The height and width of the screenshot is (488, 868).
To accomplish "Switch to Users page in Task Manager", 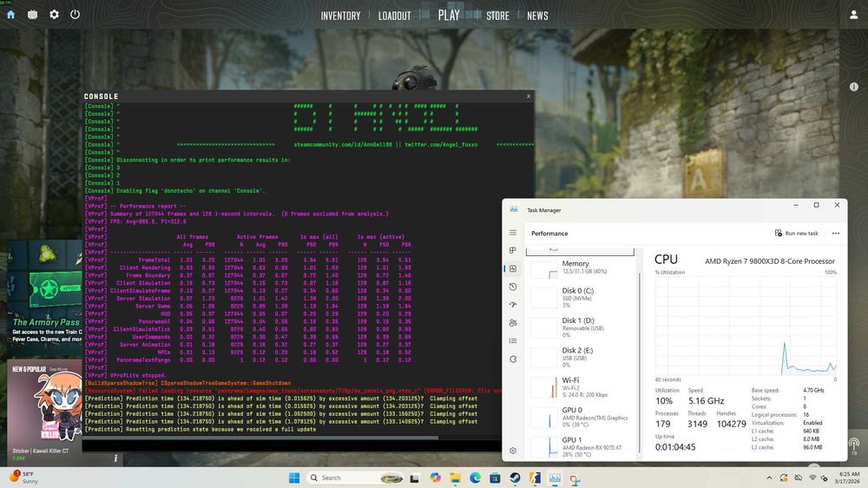I will coord(513,322).
